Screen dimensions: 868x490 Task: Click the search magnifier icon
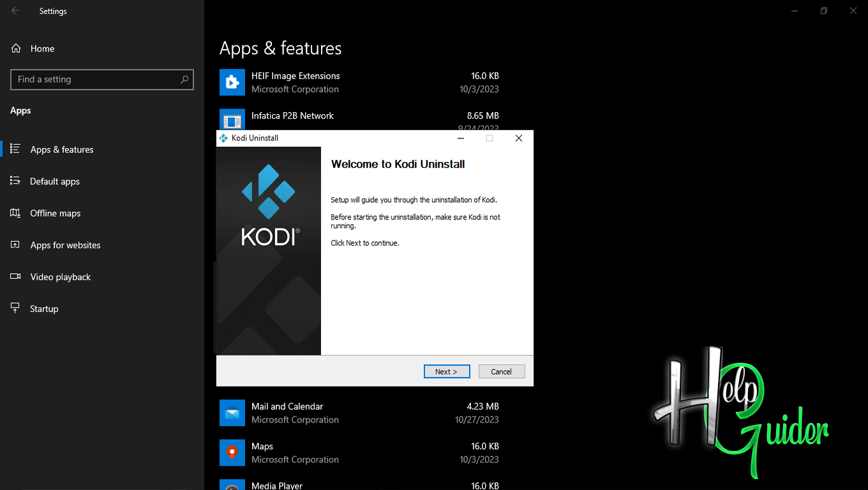[x=184, y=79]
